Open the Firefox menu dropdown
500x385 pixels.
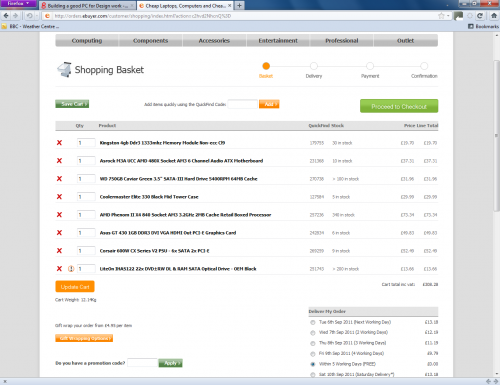[x=18, y=4]
